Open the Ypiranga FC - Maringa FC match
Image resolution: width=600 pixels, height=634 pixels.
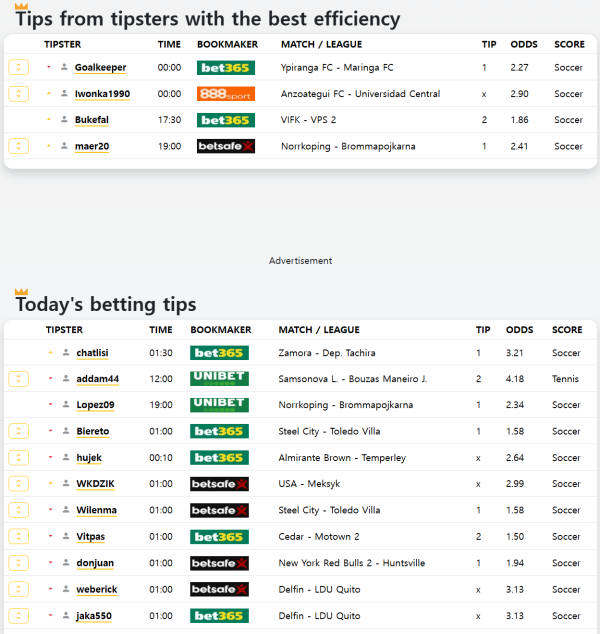337,68
